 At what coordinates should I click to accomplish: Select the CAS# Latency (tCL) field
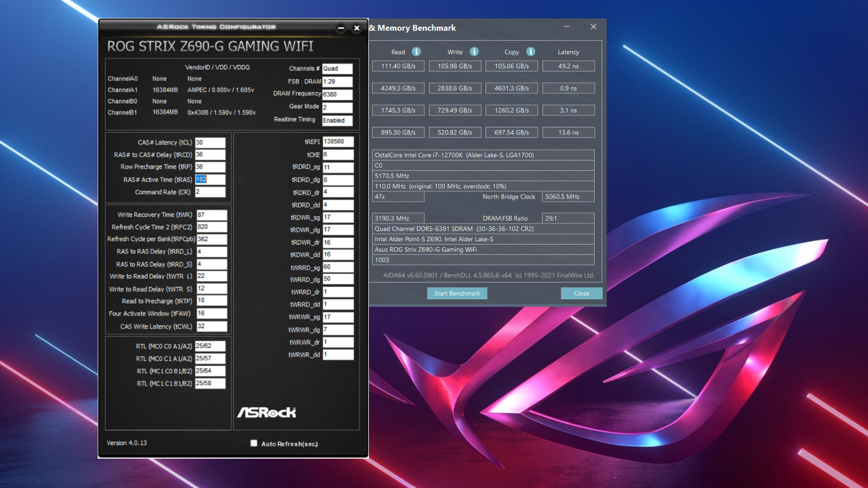click(210, 143)
